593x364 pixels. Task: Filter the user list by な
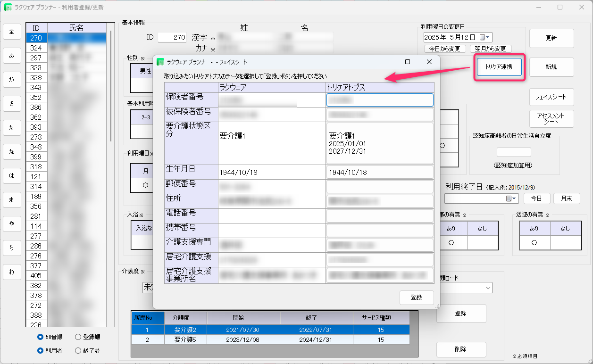(12, 152)
